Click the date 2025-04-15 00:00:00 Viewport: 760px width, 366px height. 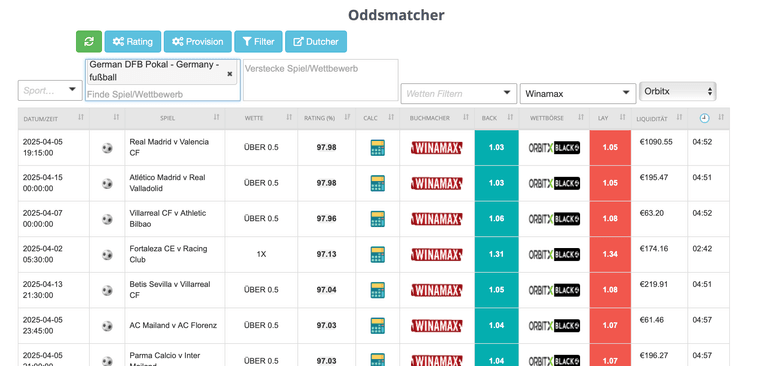click(43, 183)
